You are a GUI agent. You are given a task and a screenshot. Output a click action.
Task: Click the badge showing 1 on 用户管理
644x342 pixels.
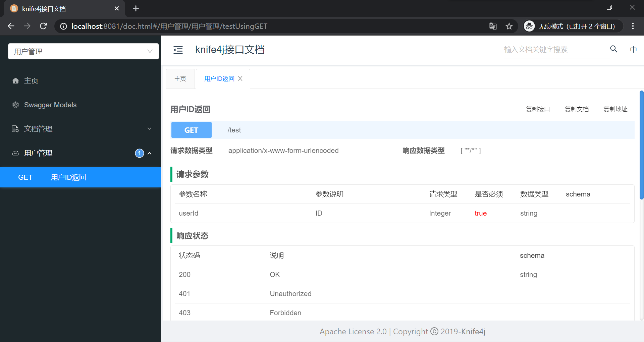[140, 153]
